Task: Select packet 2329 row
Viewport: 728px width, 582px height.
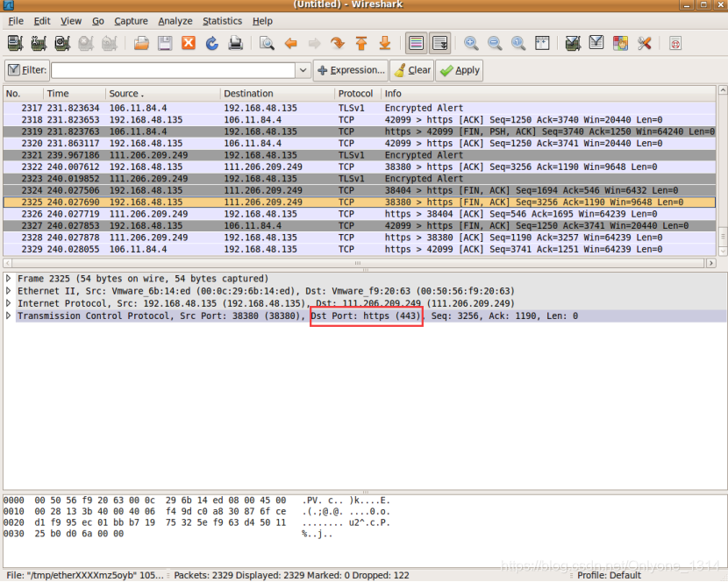Action: coord(360,249)
